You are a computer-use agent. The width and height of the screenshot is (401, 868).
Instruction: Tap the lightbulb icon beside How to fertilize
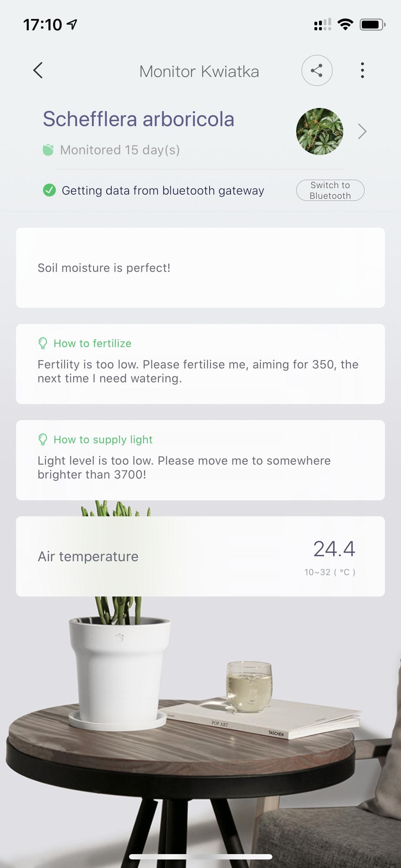tap(43, 343)
